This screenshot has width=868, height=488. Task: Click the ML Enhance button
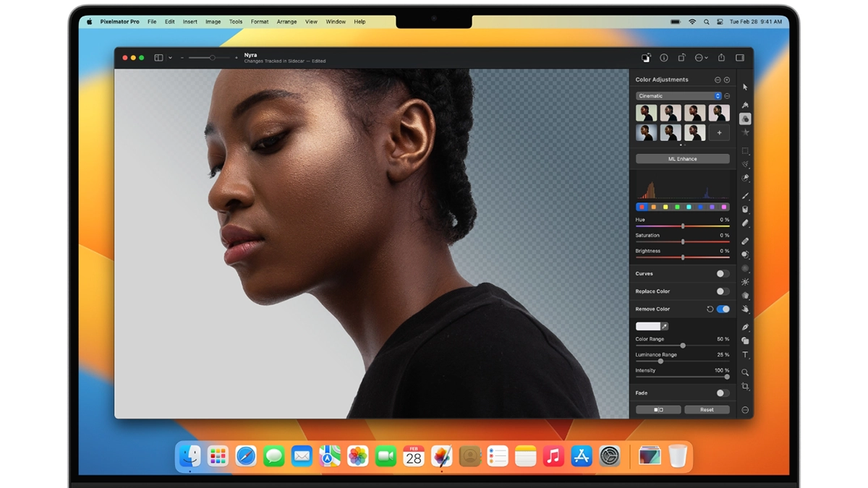pyautogui.click(x=682, y=159)
